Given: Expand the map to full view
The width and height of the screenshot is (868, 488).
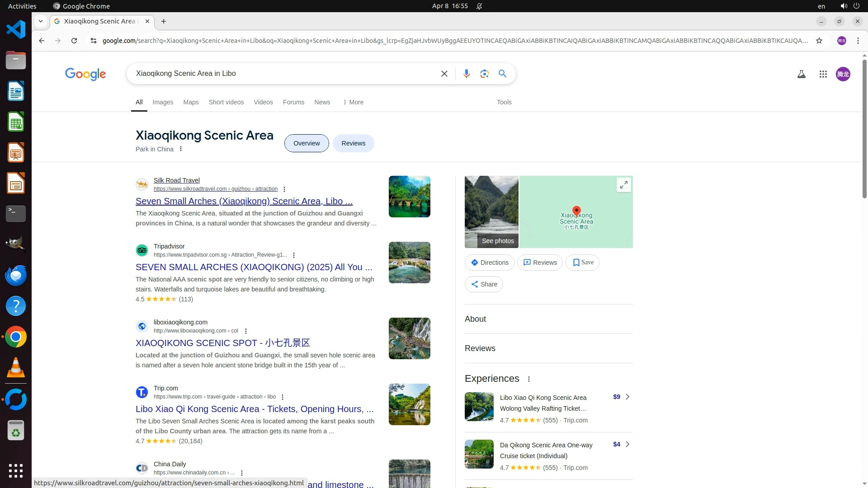Looking at the screenshot, I should [x=623, y=185].
